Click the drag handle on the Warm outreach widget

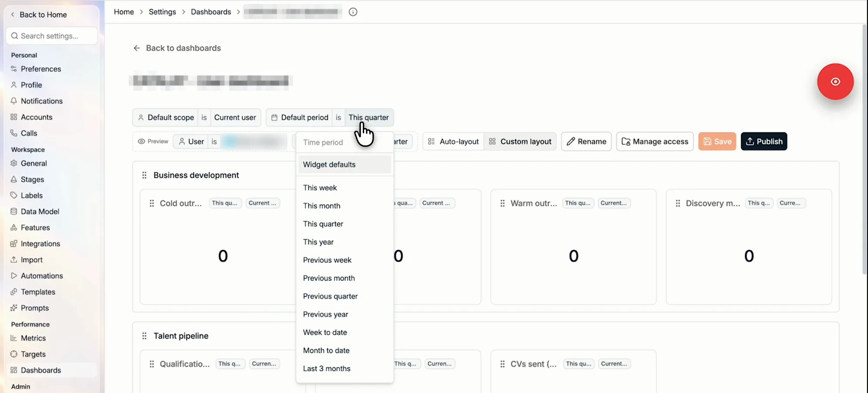tap(502, 203)
